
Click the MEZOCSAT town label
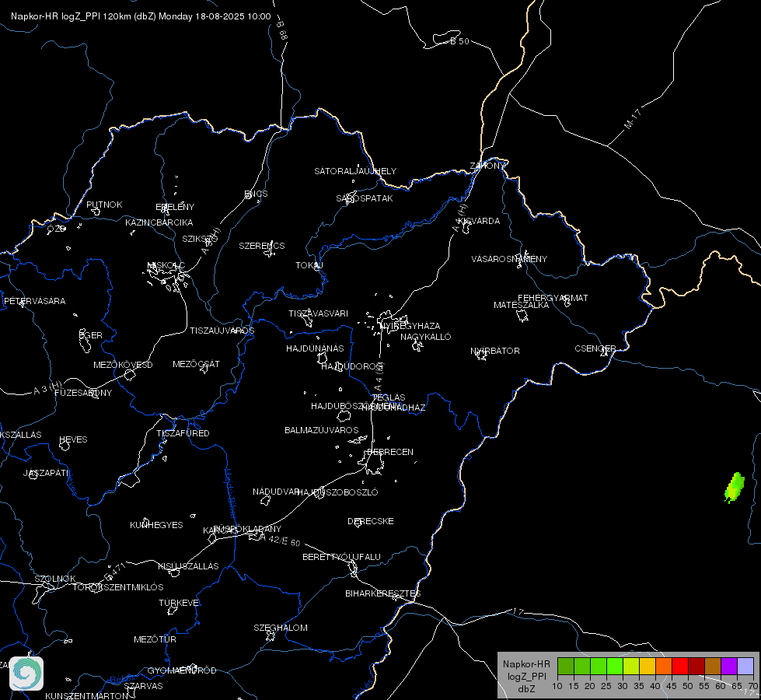click(196, 364)
